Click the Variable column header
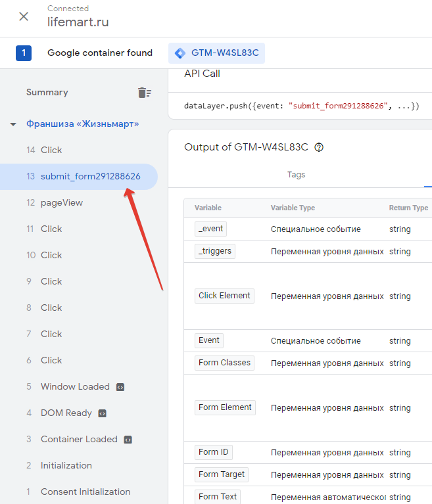The image size is (432, 504). (x=208, y=208)
